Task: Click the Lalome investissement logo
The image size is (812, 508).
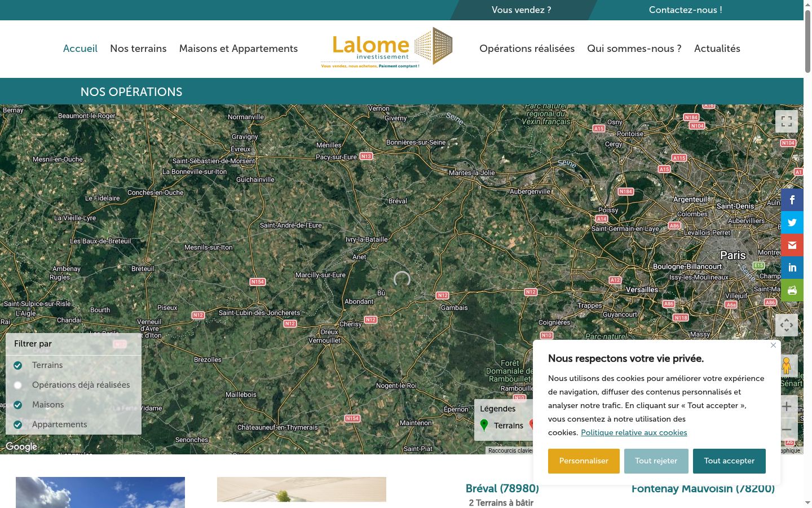Action: pyautogui.click(x=387, y=47)
